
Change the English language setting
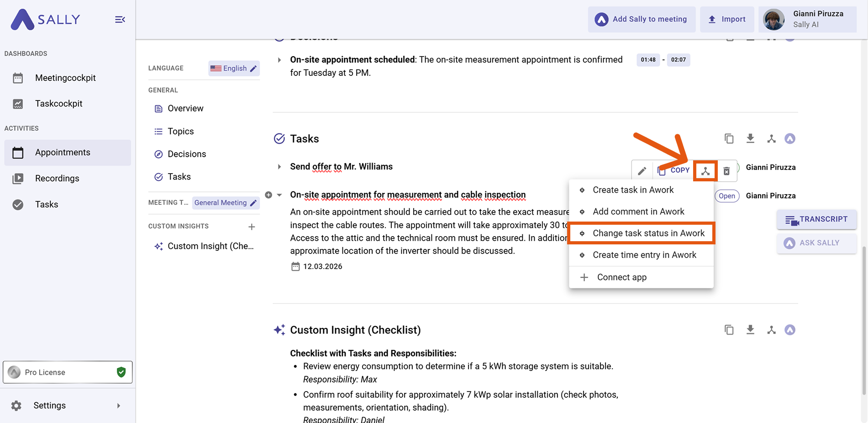234,69
